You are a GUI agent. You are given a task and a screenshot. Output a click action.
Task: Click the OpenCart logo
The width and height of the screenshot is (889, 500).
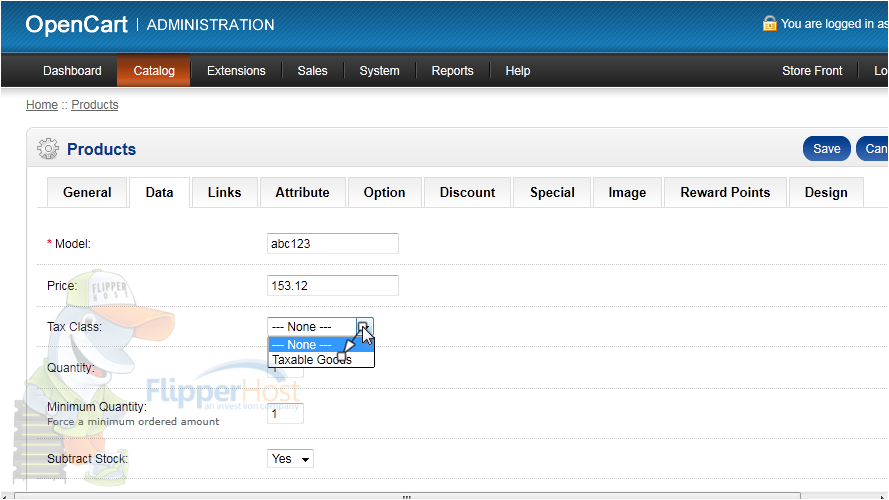tap(77, 24)
